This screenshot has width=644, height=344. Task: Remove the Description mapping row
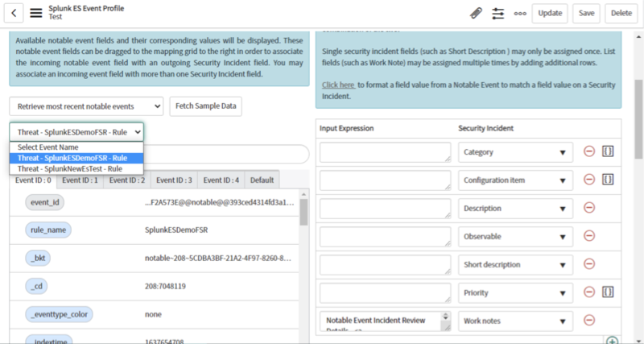(x=589, y=208)
